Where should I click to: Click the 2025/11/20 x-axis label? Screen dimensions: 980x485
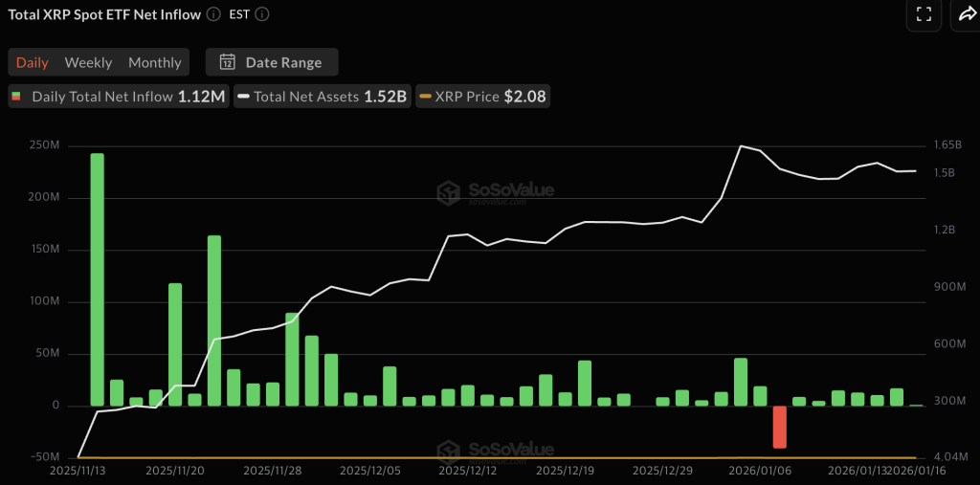173,470
